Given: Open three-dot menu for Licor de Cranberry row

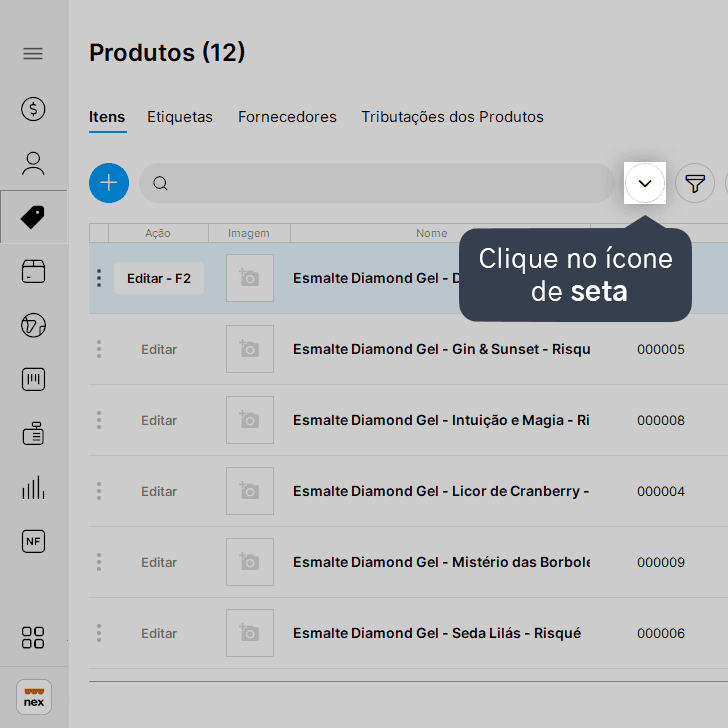Looking at the screenshot, I should (99, 491).
